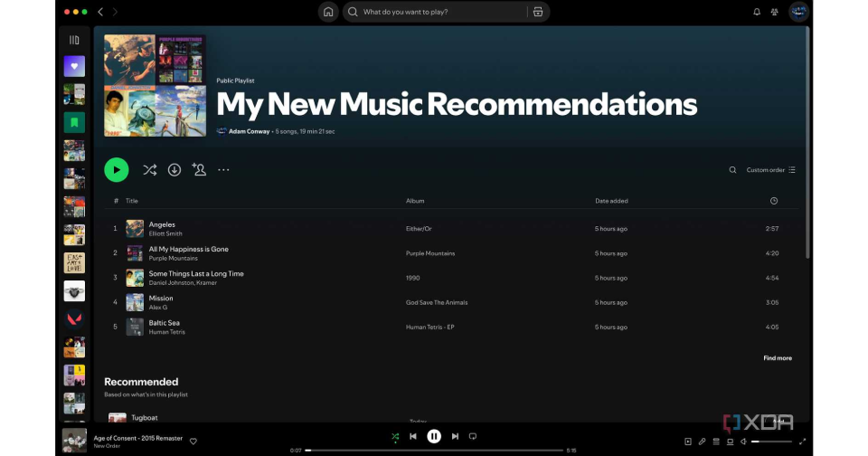Select track All My Happiness is Gone
The width and height of the screenshot is (868, 456).
point(189,250)
